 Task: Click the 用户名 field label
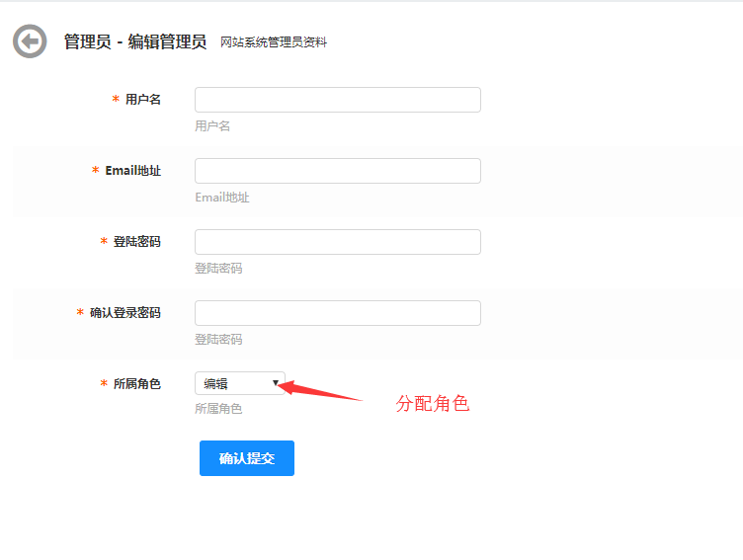(142, 100)
